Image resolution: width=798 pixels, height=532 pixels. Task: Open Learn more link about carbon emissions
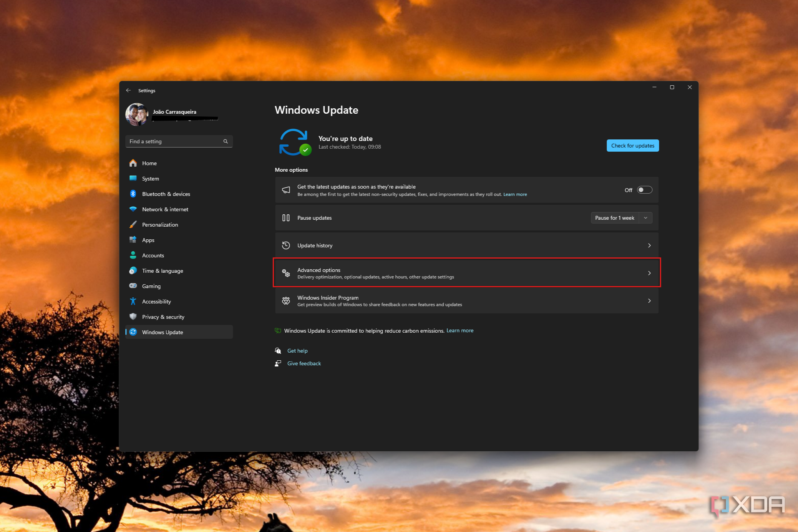(x=460, y=330)
